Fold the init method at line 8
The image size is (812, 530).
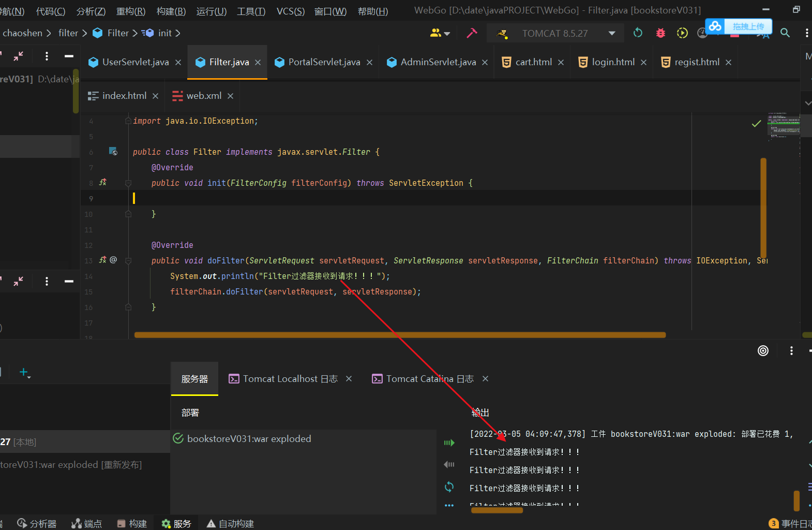tap(128, 183)
